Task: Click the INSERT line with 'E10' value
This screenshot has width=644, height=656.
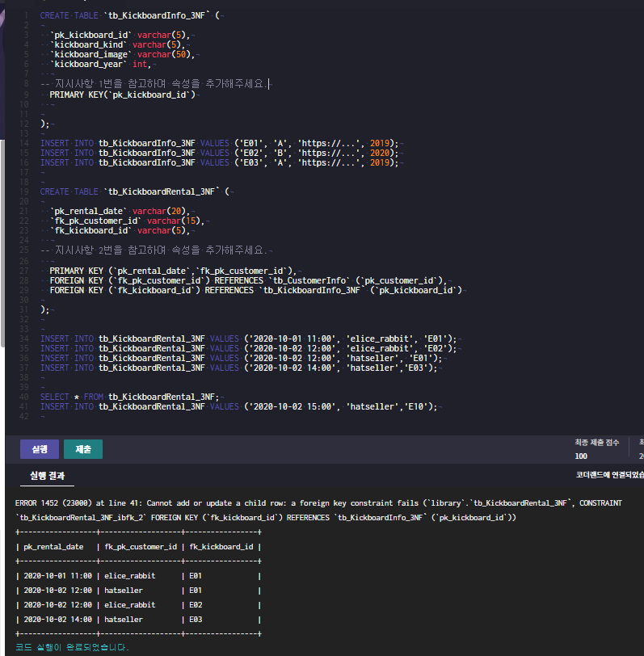Action: point(238,406)
